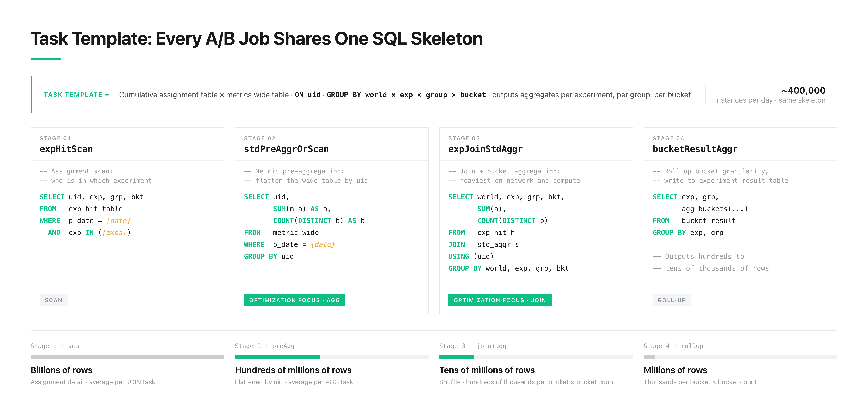Click '-- Join + bucket aggregation:' comment
Image resolution: width=868 pixels, height=411 pixels.
coord(504,171)
